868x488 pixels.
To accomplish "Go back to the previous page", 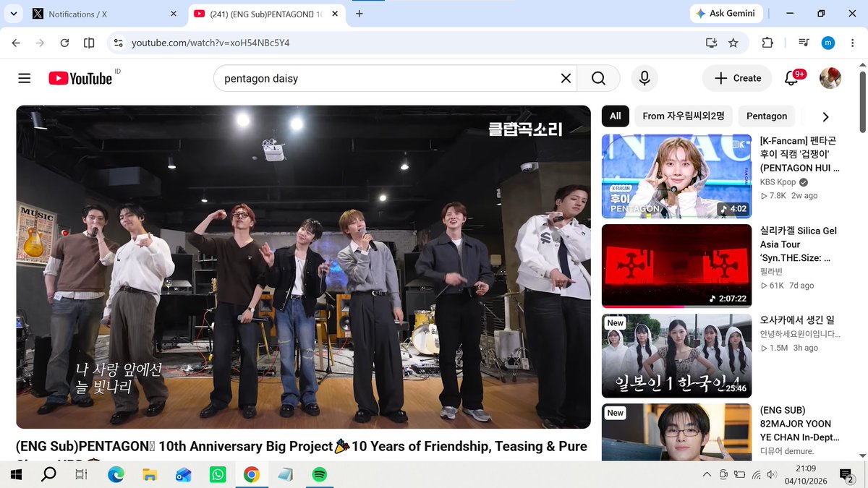I will pos(16,43).
